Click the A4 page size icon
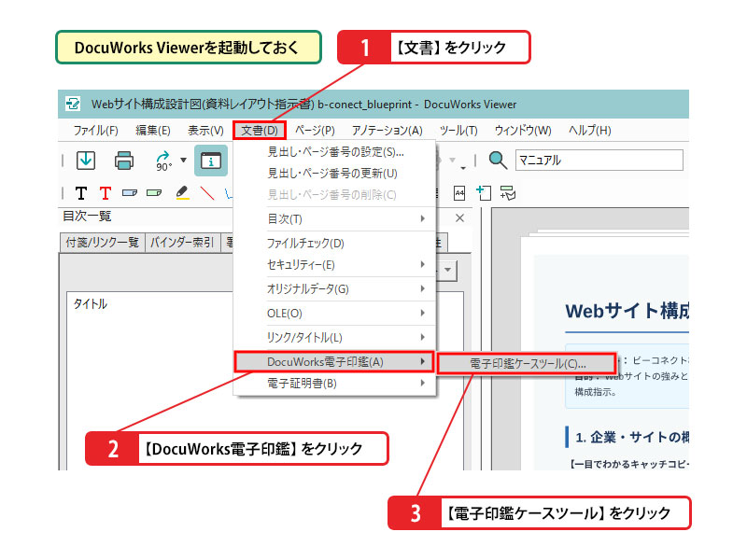 pyautogui.click(x=459, y=193)
